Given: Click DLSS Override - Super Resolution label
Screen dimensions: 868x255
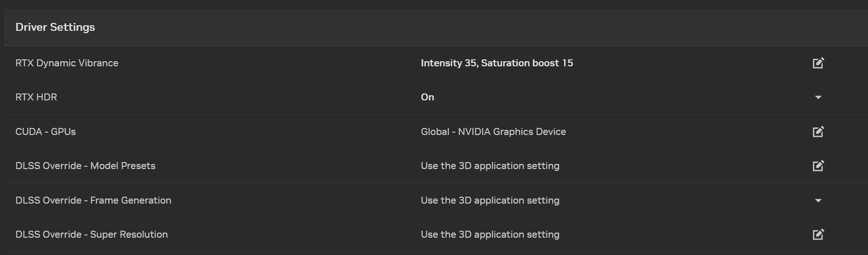Looking at the screenshot, I should [91, 234].
